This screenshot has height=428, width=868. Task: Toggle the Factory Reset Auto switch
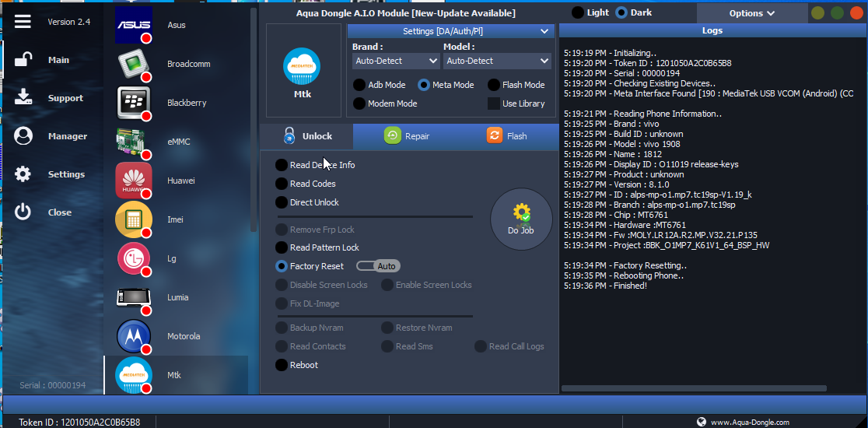pos(378,266)
